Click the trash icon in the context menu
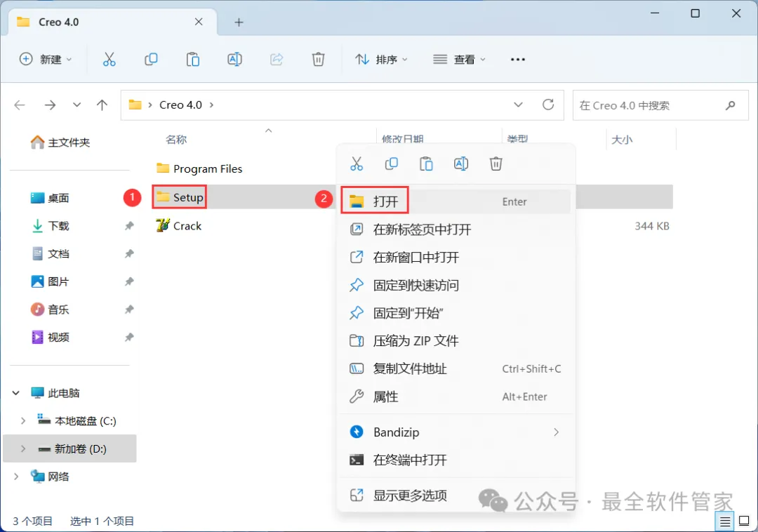Image resolution: width=758 pixels, height=532 pixels. click(x=496, y=164)
